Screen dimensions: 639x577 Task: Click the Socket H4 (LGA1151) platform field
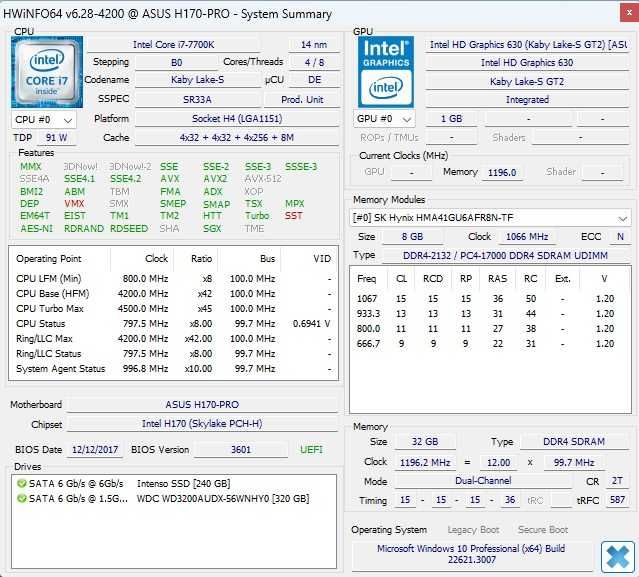237,119
